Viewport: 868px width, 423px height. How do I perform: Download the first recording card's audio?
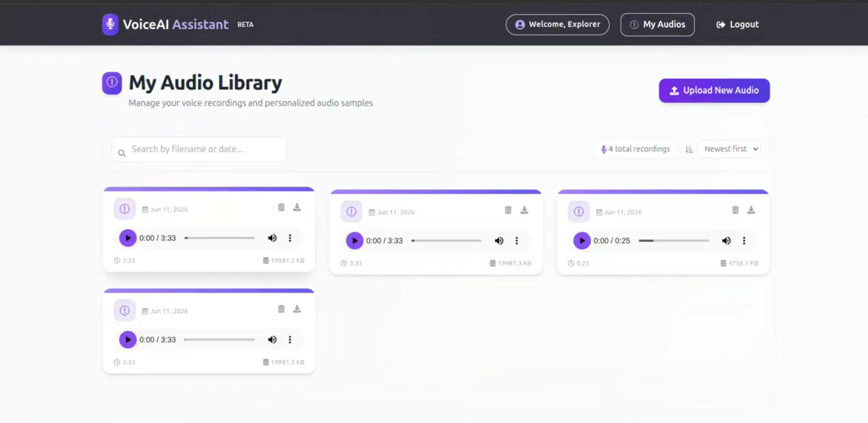pyautogui.click(x=297, y=207)
